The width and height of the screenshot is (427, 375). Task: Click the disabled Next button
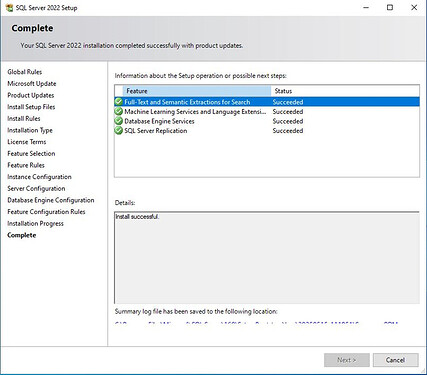pos(347,360)
